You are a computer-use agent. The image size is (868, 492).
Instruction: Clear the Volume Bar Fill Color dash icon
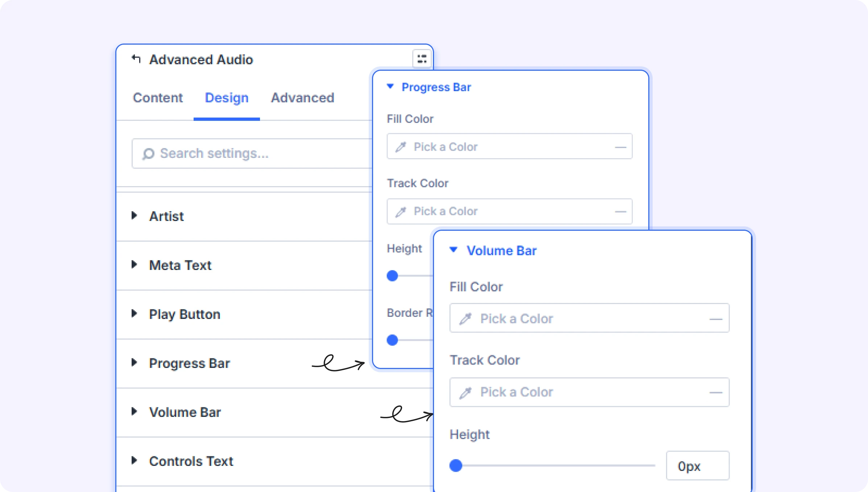[x=716, y=319]
